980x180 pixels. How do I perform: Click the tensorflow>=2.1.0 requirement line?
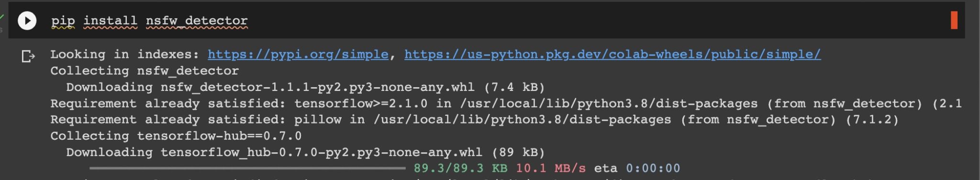[506, 103]
